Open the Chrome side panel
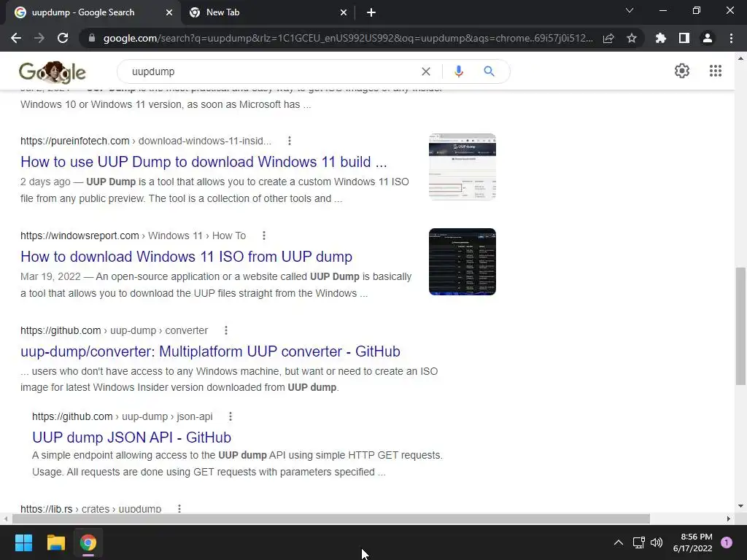 point(684,38)
